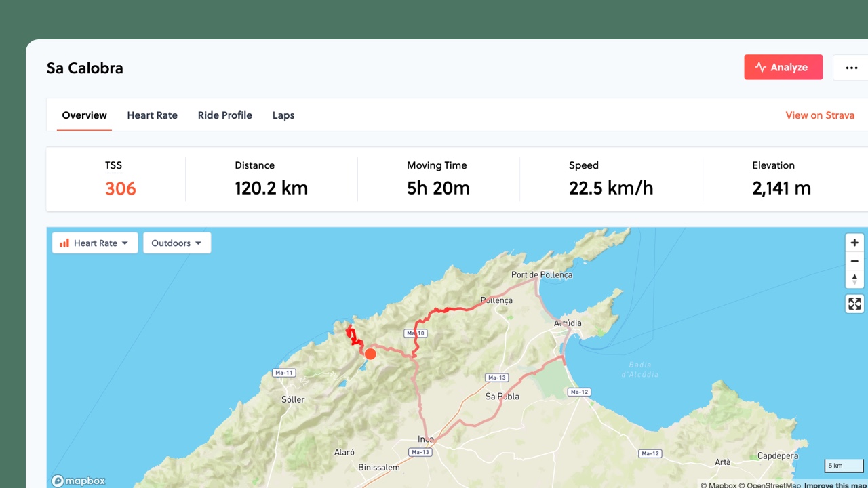Open the Outdoors map style dropdown
The width and height of the screenshot is (868, 488).
[x=177, y=243]
